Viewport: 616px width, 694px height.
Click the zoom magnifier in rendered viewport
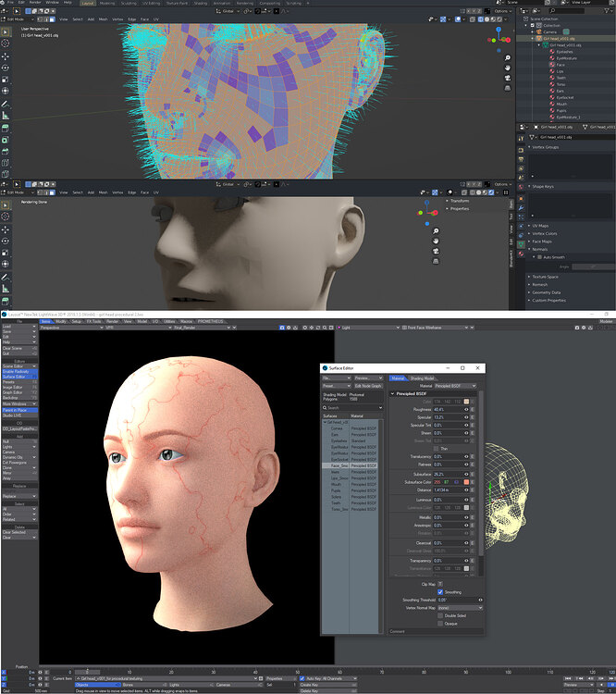click(436, 231)
